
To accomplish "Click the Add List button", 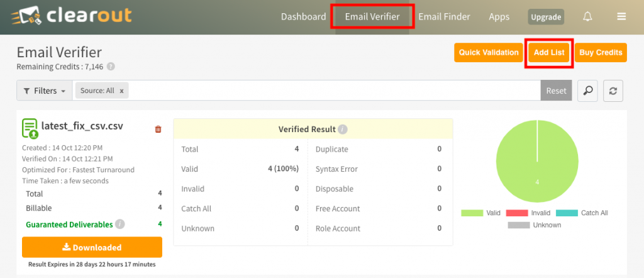I will coord(548,53).
